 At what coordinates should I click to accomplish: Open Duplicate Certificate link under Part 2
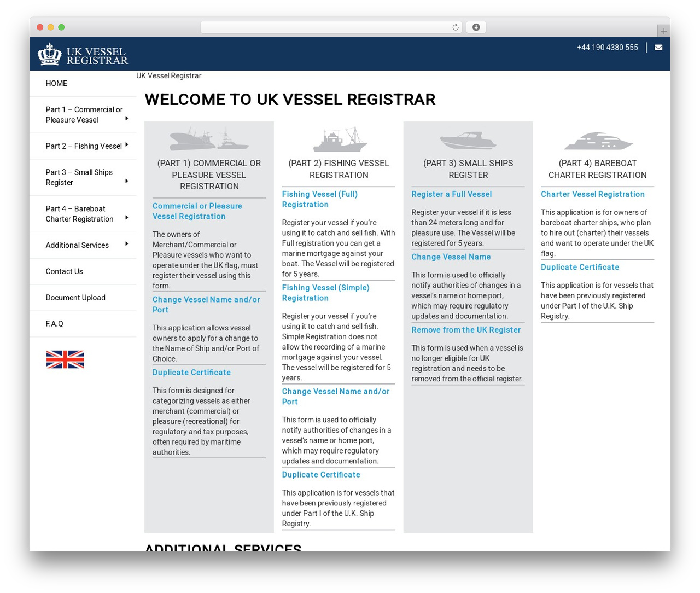click(x=321, y=475)
